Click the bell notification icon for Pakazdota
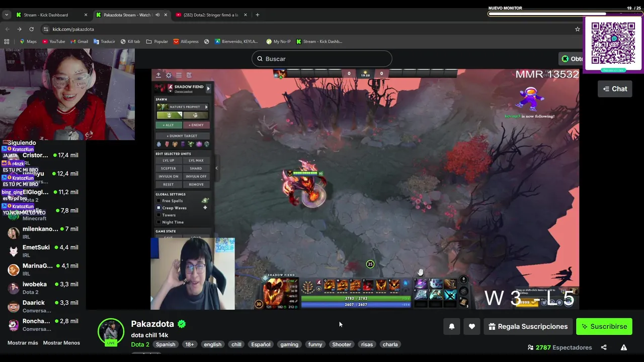Viewport: 644px width, 362px height. click(x=452, y=326)
